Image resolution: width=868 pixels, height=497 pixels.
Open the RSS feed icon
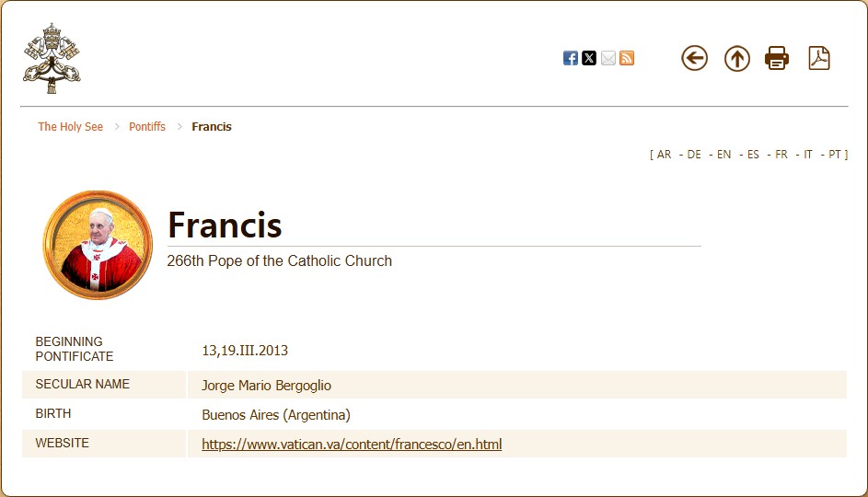pos(627,58)
